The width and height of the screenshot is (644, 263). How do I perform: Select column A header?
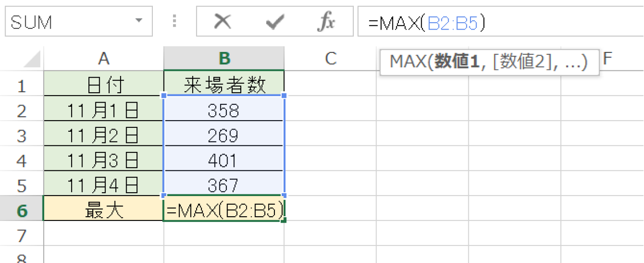tap(104, 59)
